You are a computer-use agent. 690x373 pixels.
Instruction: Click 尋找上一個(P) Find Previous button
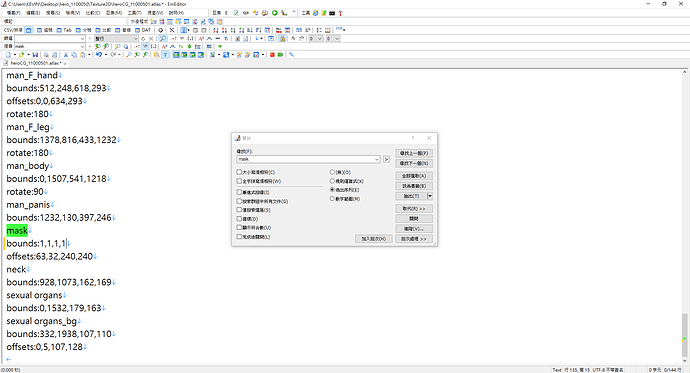coord(414,153)
